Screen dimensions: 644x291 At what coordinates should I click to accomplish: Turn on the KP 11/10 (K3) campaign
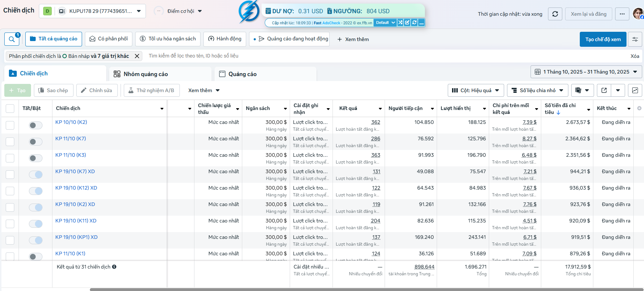pos(36,158)
